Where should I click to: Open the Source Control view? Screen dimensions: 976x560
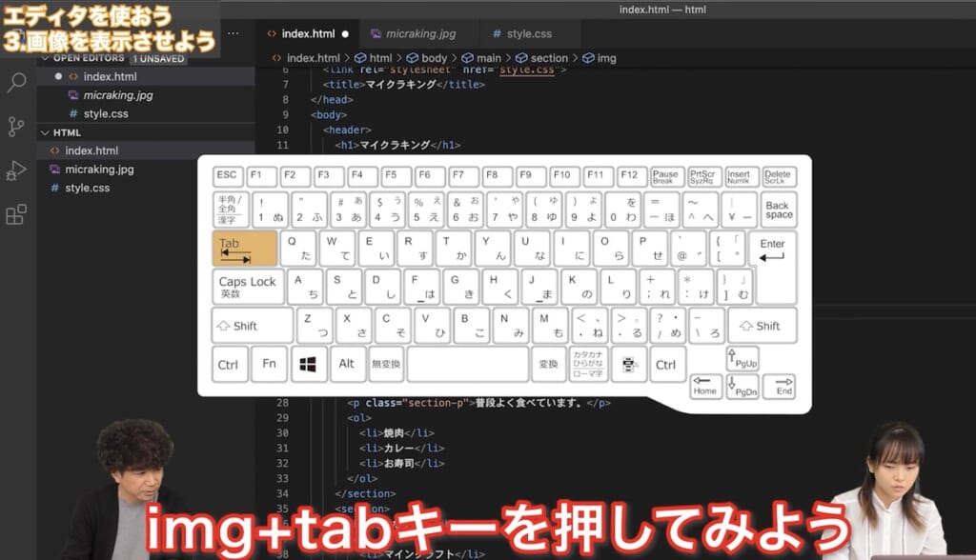pos(16,126)
